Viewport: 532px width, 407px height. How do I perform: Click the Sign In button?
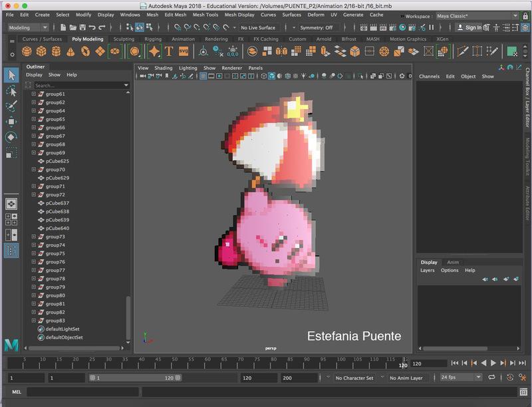click(469, 27)
